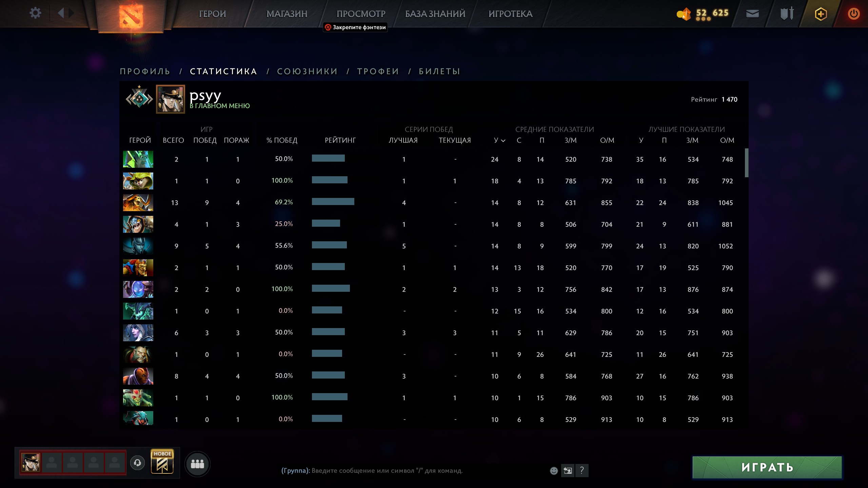The width and height of the screenshot is (868, 488).
Task: Open the Dota Plus hexagon icon
Action: coord(821,14)
